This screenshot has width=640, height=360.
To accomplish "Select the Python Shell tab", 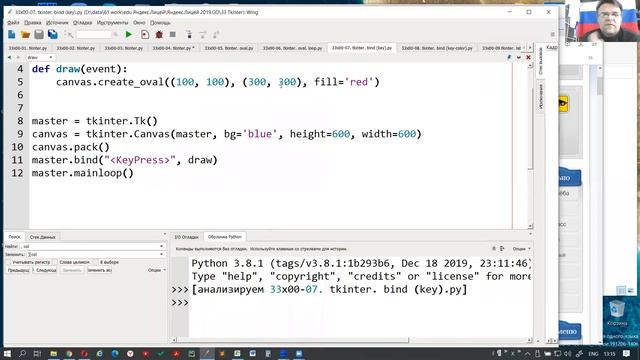I will click(224, 237).
